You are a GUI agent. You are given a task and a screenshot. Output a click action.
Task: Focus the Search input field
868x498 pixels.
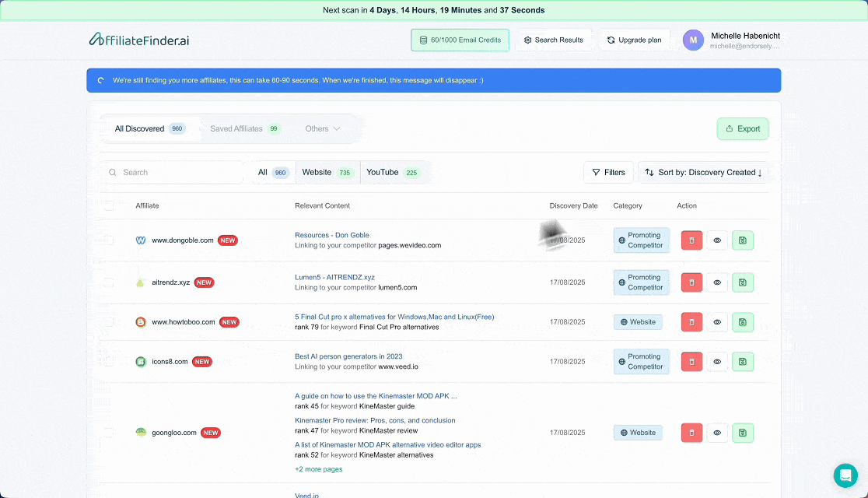pos(173,172)
